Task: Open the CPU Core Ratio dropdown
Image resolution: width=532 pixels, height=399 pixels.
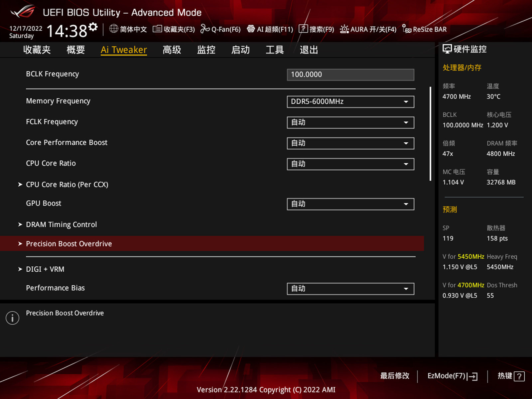Action: pyautogui.click(x=350, y=164)
